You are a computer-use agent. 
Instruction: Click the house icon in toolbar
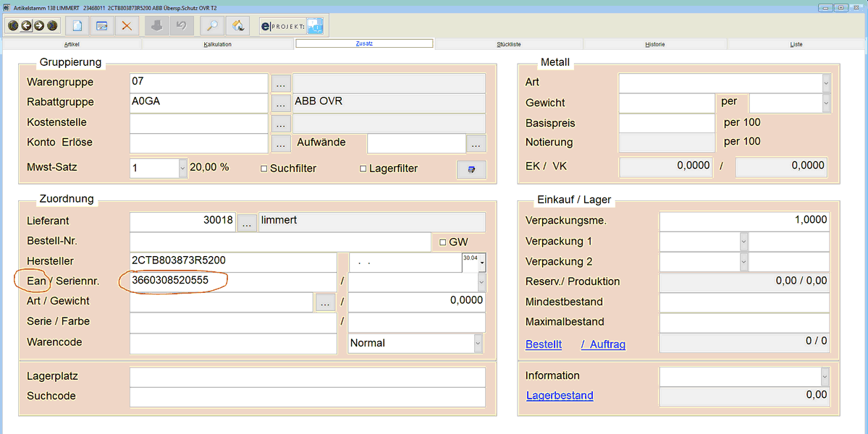click(237, 26)
